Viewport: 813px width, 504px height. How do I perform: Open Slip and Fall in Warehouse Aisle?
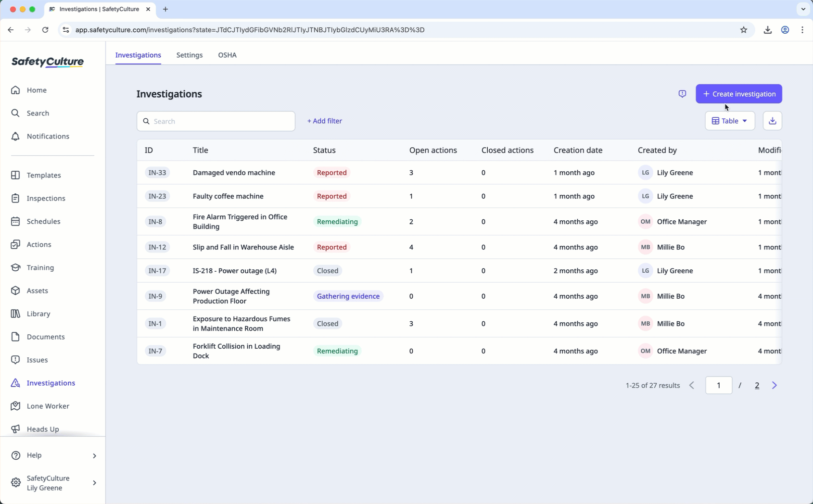[x=243, y=247]
